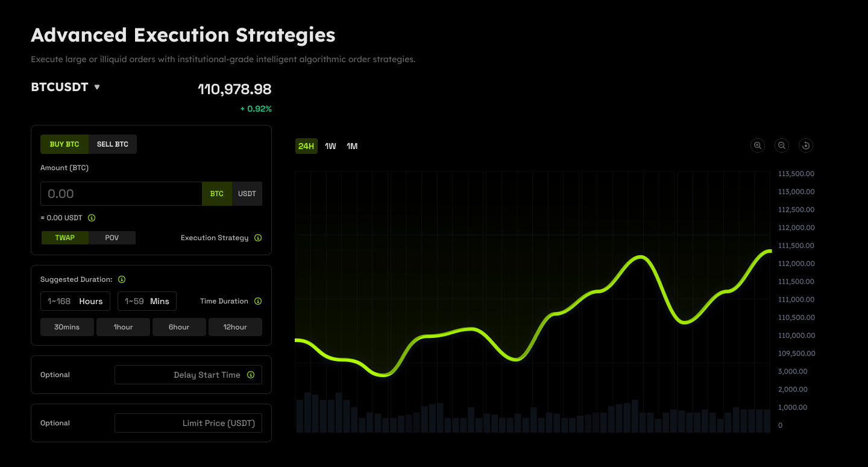The height and width of the screenshot is (467, 868).
Task: Choose the 12hour duration preset
Action: click(235, 327)
